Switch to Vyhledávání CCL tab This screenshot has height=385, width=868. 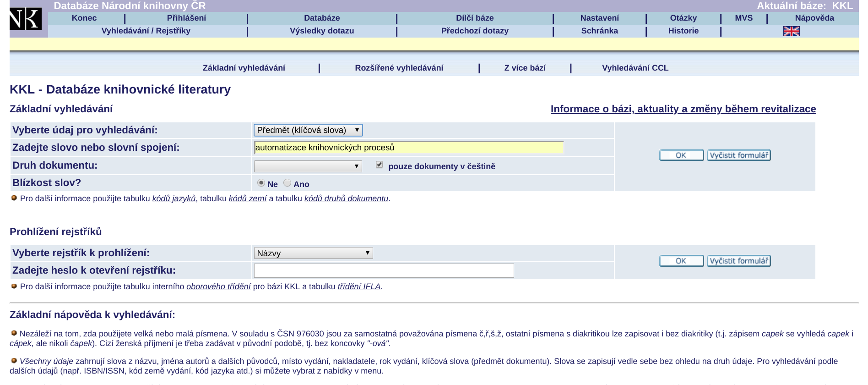click(635, 68)
